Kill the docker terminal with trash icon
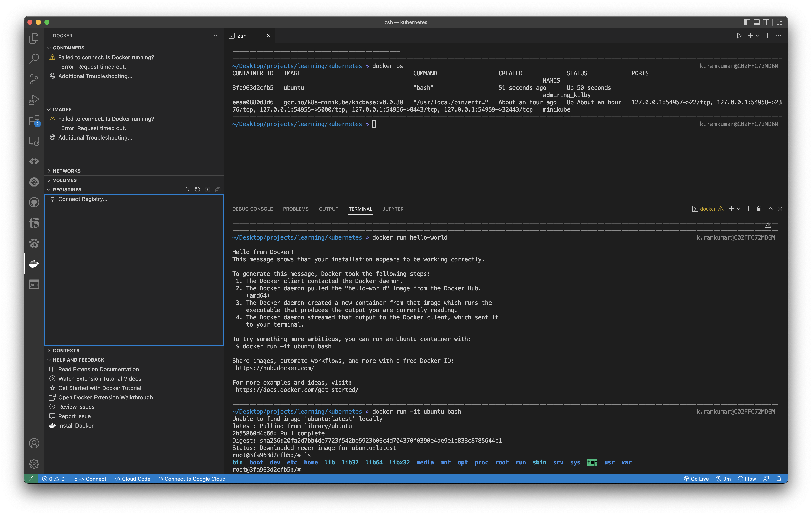 click(x=759, y=209)
